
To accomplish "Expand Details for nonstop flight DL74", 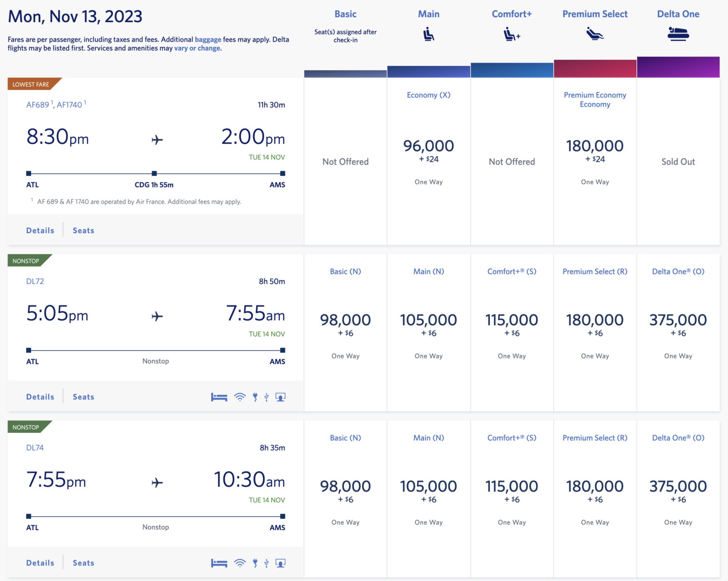I will (x=40, y=563).
